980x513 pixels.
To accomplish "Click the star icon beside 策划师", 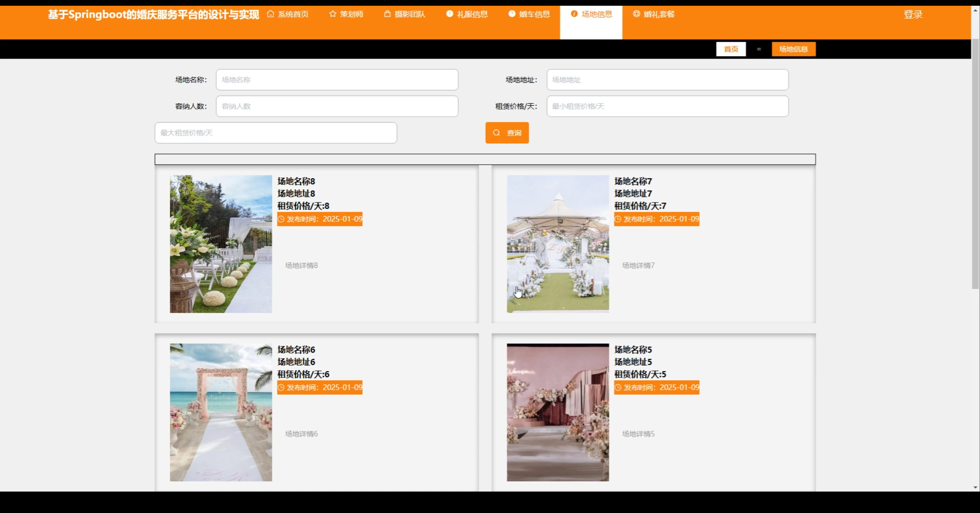I will (333, 14).
